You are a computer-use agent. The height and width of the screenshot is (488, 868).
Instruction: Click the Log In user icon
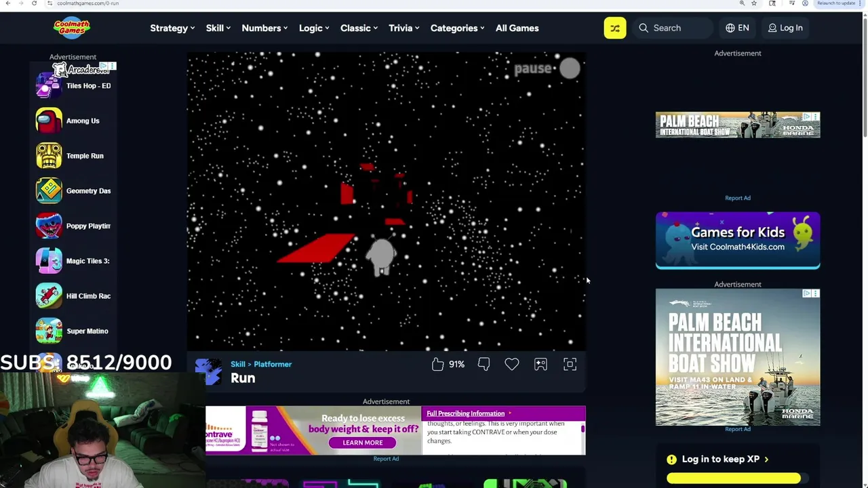[x=772, y=28]
